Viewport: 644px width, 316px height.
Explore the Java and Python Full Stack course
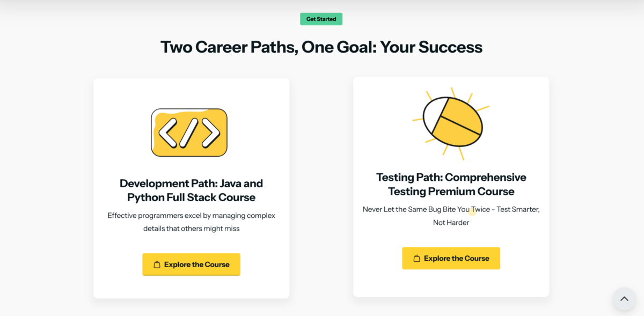pyautogui.click(x=191, y=264)
